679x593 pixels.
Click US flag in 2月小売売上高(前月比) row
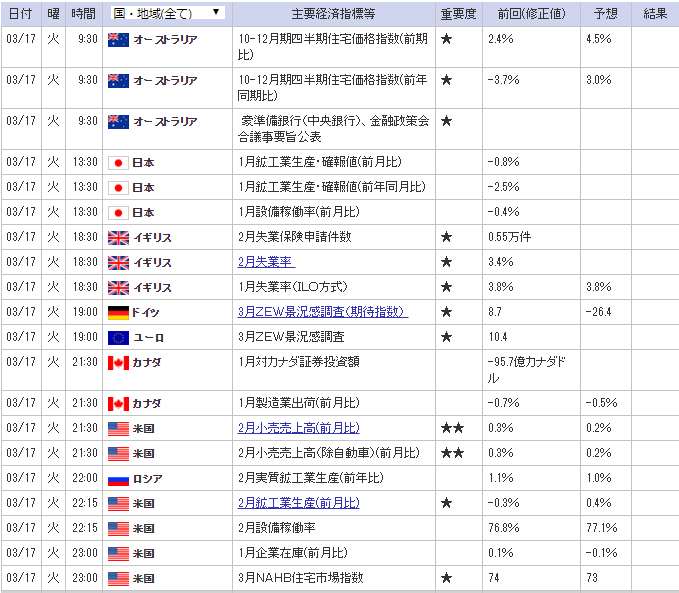[118, 429]
